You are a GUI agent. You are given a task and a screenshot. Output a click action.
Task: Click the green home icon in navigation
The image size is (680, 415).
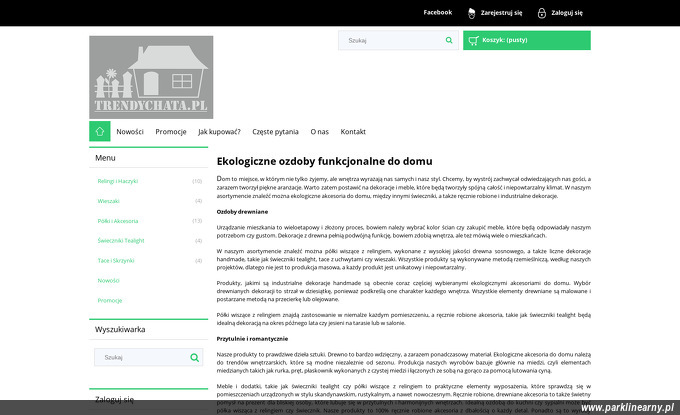(x=100, y=131)
